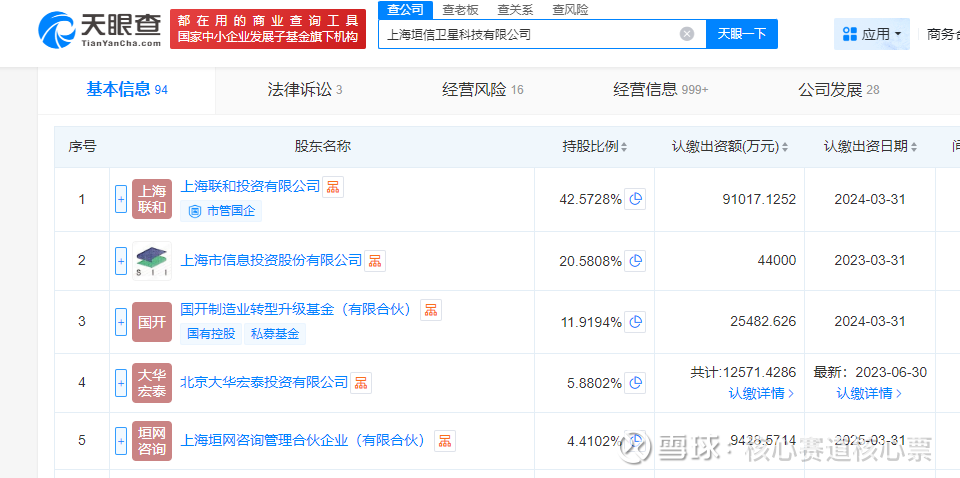Open 认缴详情 under 最新：2023-06-30
The image size is (960, 478).
tap(869, 394)
